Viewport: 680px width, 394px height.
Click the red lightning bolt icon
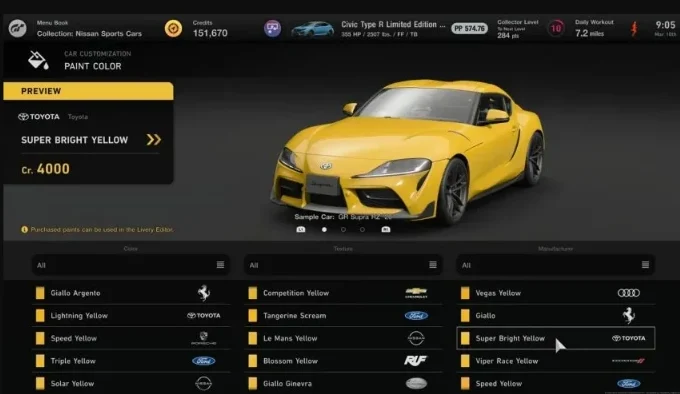pyautogui.click(x=634, y=29)
